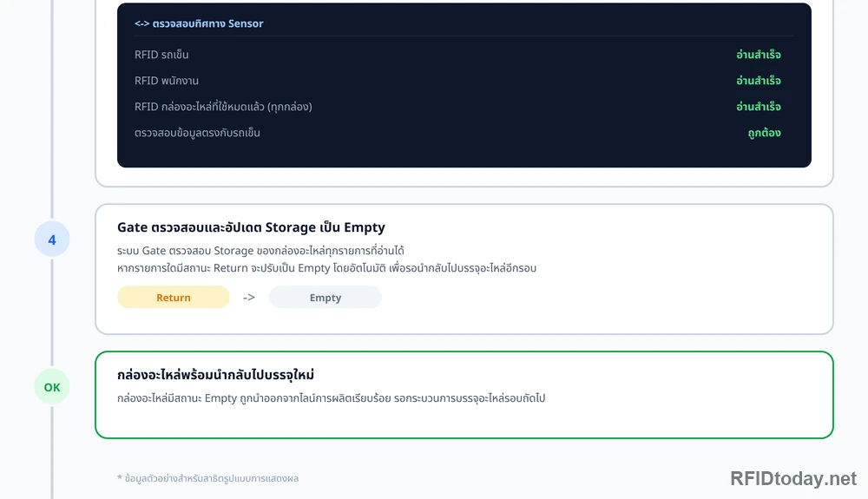Click the footnote '* ข้อมูลตัวอย่างสำหรับสาธิต...'
The image size is (868, 499).
(x=207, y=478)
